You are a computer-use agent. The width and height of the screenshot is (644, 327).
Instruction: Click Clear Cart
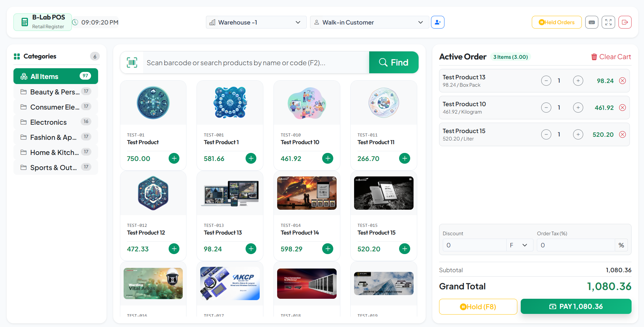click(x=611, y=57)
